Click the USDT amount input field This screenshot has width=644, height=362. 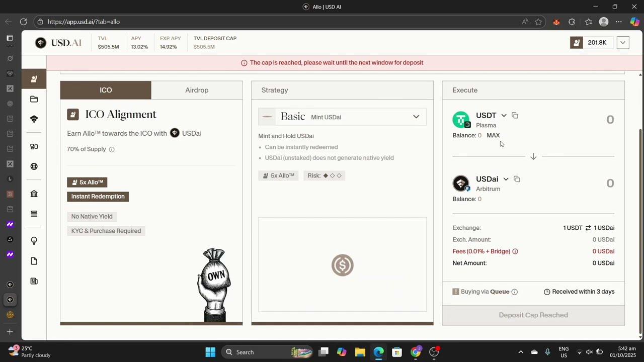tap(610, 120)
